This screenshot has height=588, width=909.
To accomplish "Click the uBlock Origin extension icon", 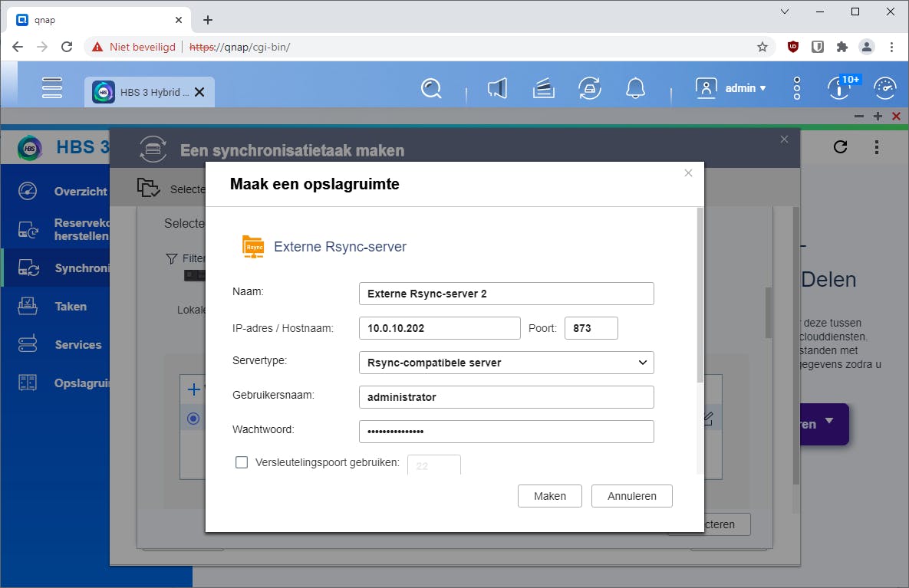I will (793, 47).
